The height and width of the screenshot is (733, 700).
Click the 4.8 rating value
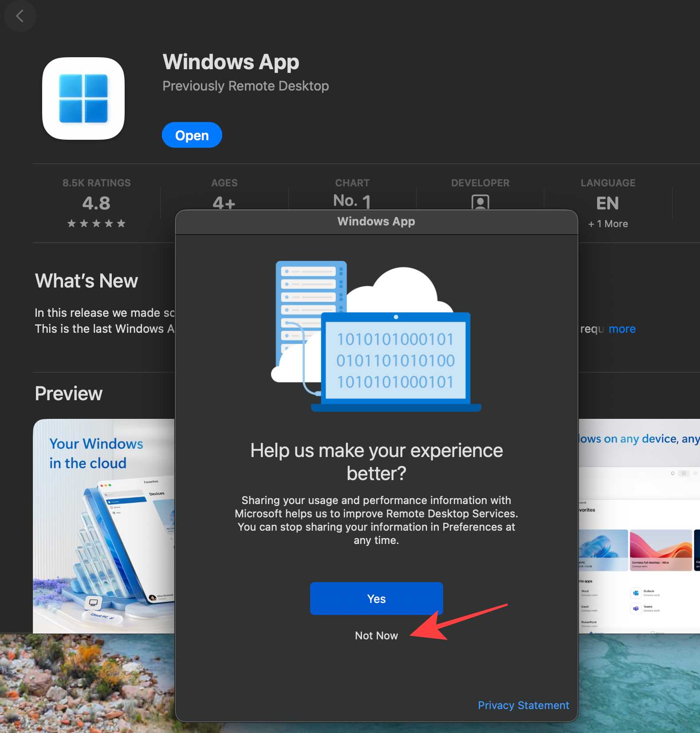tap(96, 203)
